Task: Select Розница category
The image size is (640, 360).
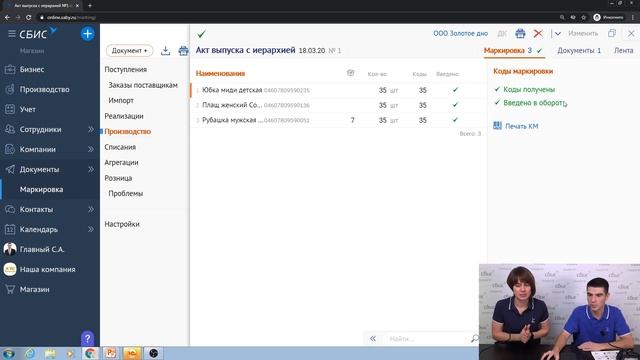Action: pyautogui.click(x=118, y=178)
